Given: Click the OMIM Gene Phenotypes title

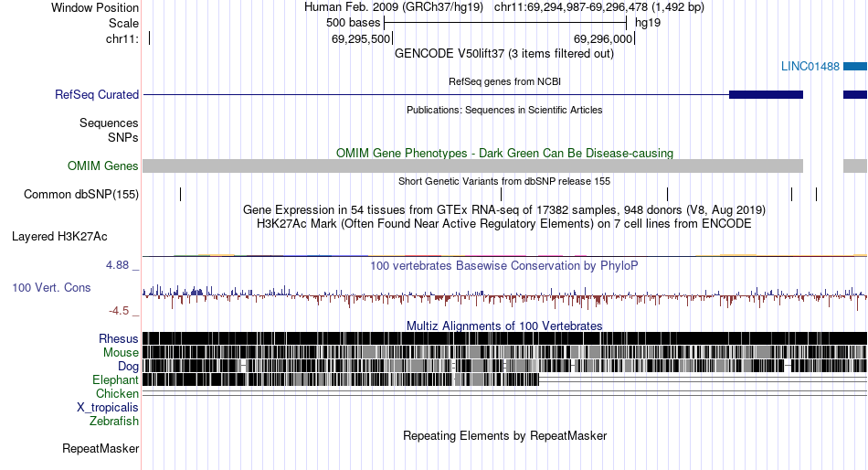Looking at the screenshot, I should (x=504, y=153).
